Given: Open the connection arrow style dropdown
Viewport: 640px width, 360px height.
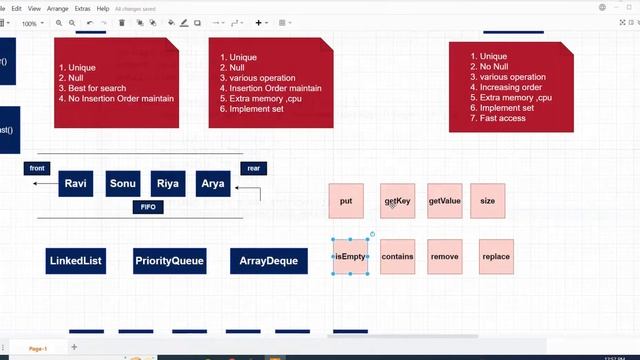Looking at the screenshot, I should tap(218, 23).
